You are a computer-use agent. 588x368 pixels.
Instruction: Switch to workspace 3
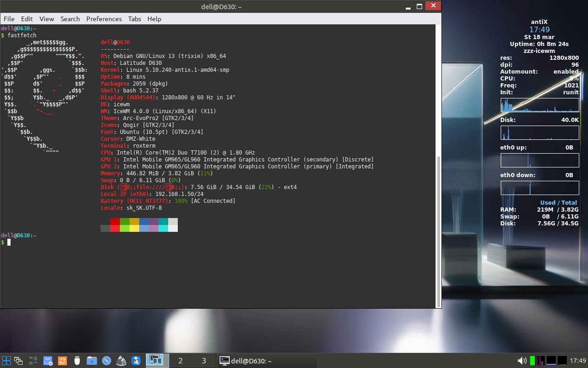click(204, 361)
